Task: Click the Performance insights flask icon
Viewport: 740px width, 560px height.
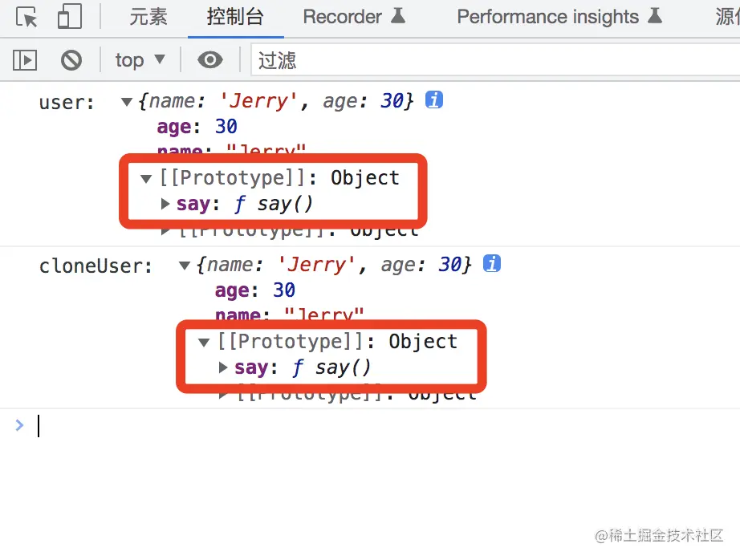Action: pos(655,15)
